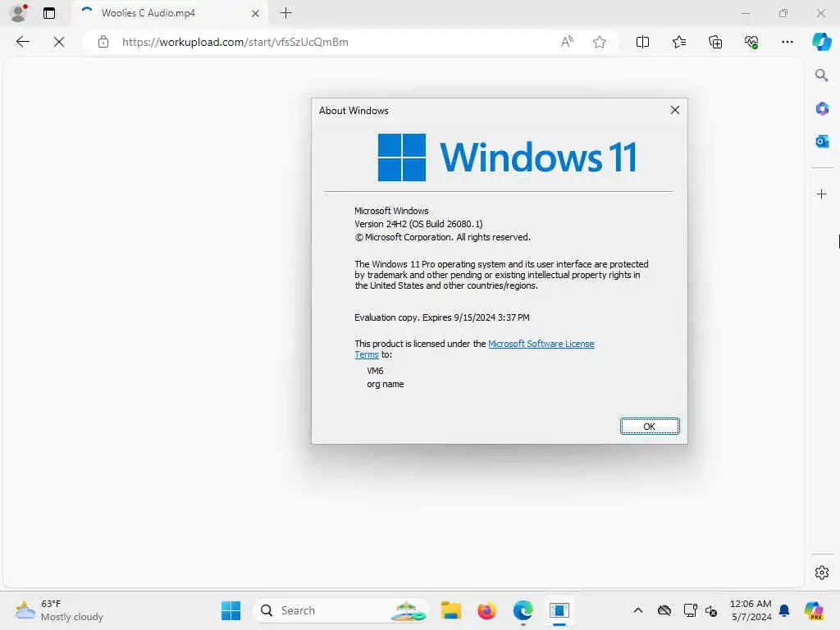
Task: Open clock showing 12:06 AM
Action: 751,610
